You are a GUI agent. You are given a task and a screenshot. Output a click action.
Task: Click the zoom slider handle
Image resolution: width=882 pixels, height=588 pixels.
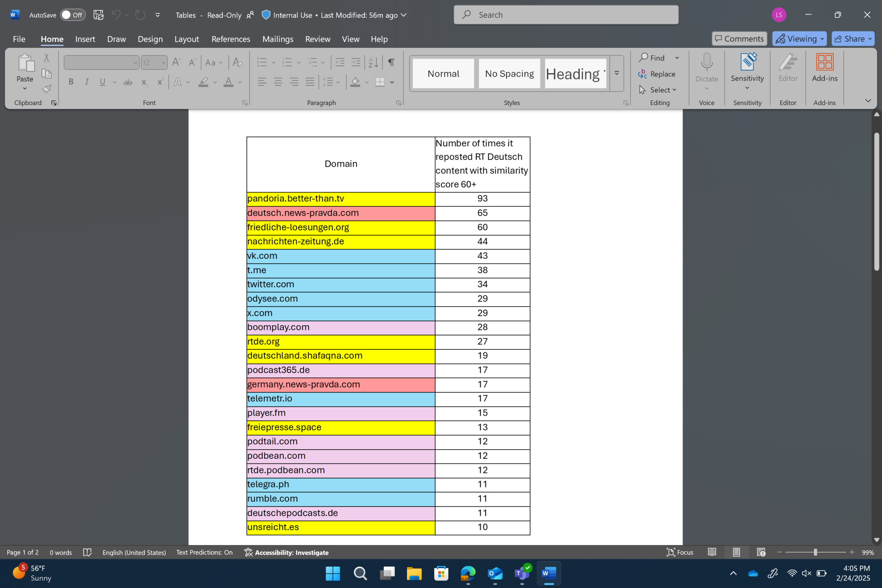815,552
